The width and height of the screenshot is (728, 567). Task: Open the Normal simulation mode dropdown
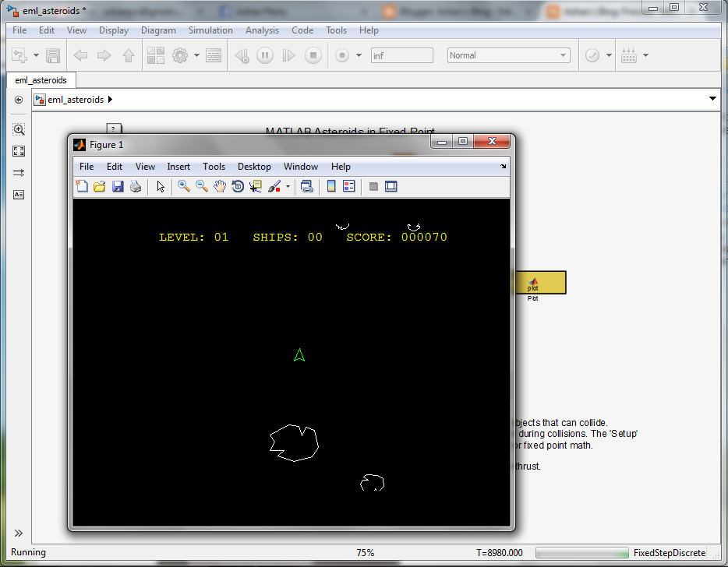coord(565,55)
